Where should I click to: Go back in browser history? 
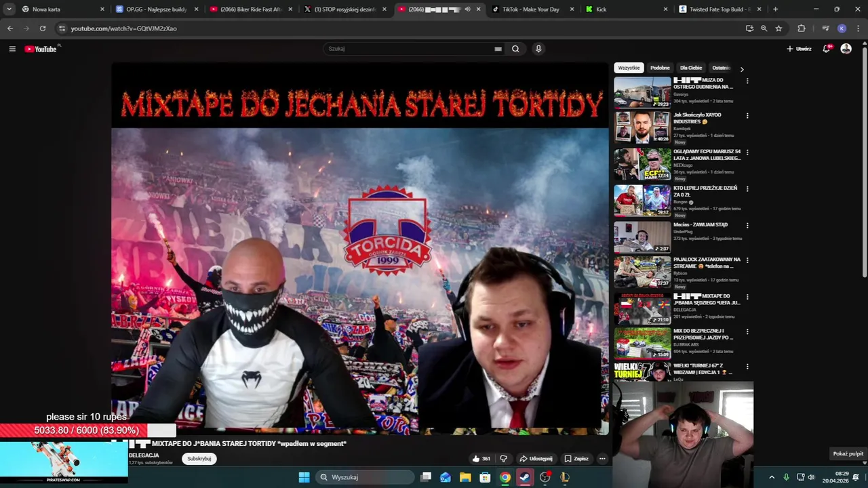pos(9,28)
